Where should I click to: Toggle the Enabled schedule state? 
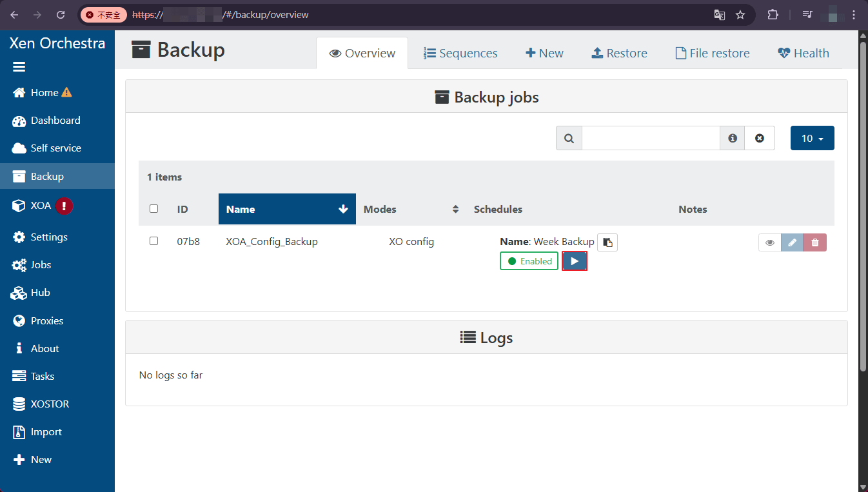tap(529, 261)
